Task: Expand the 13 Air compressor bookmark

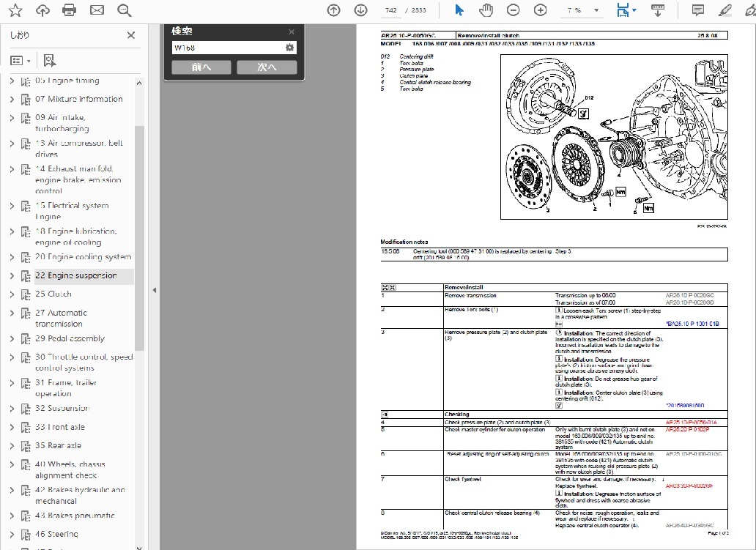Action: tap(12, 143)
